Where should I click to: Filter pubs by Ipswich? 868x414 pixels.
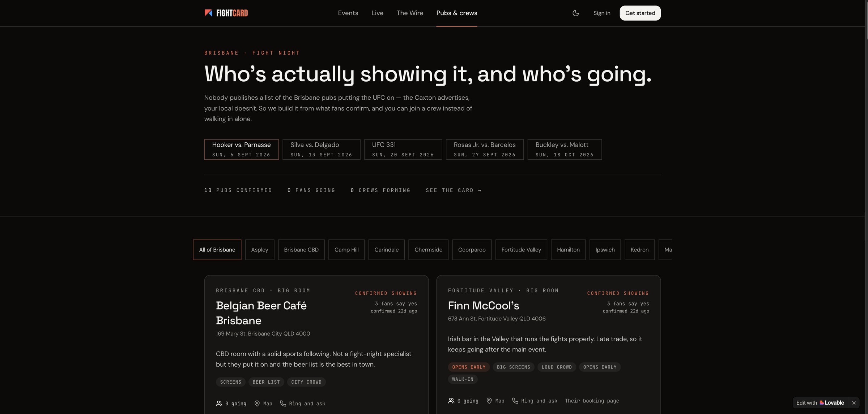pos(605,250)
